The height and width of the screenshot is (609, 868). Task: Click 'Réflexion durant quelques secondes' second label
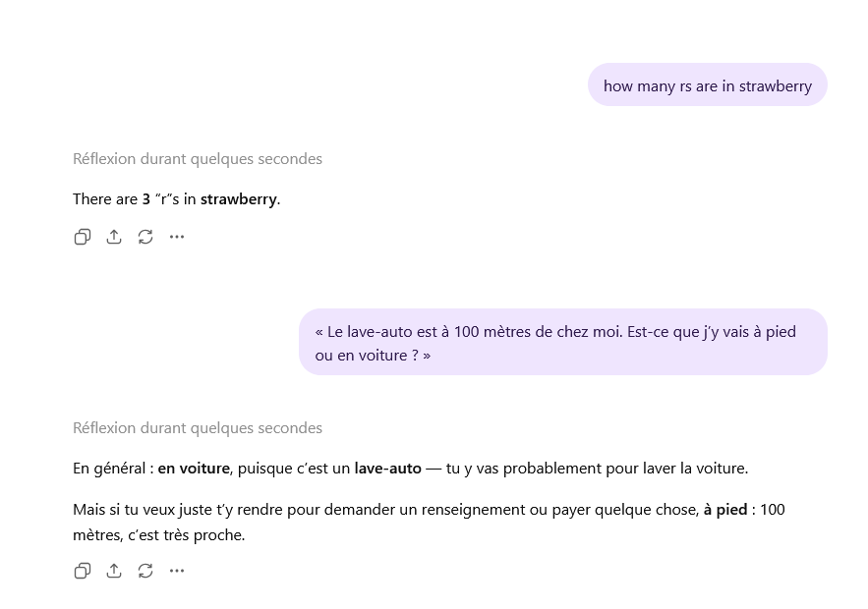tap(197, 427)
